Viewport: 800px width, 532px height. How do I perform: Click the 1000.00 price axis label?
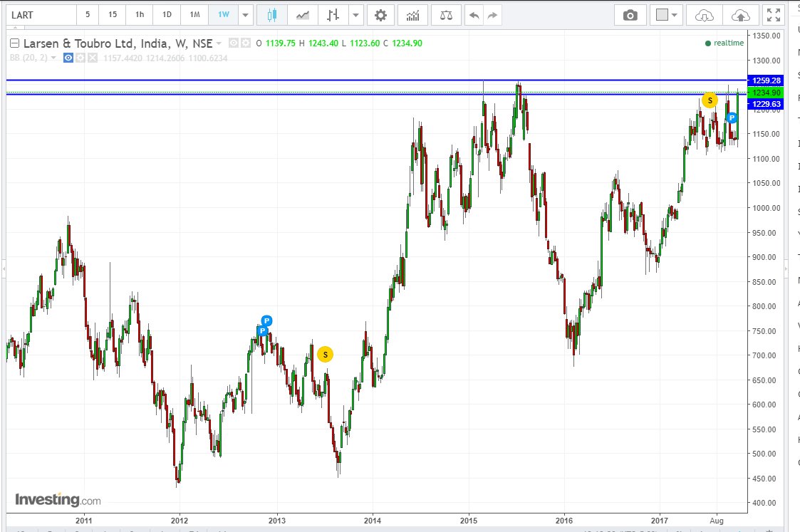pos(767,208)
